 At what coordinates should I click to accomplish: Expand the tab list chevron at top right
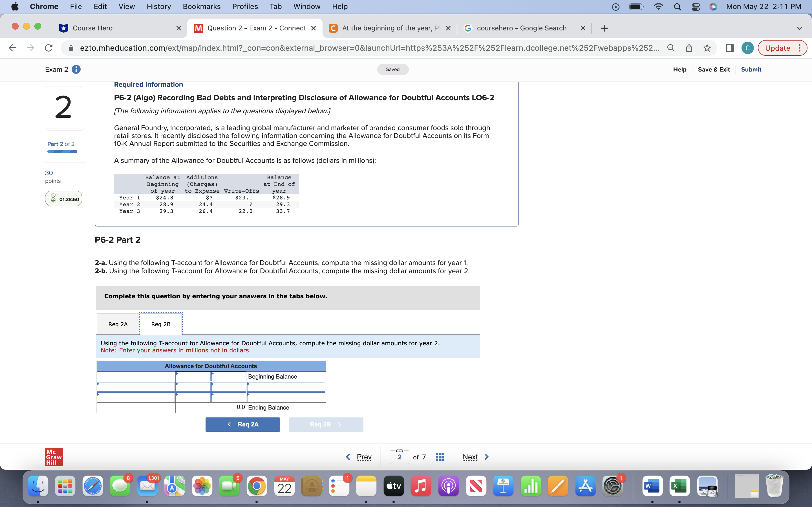tap(799, 28)
